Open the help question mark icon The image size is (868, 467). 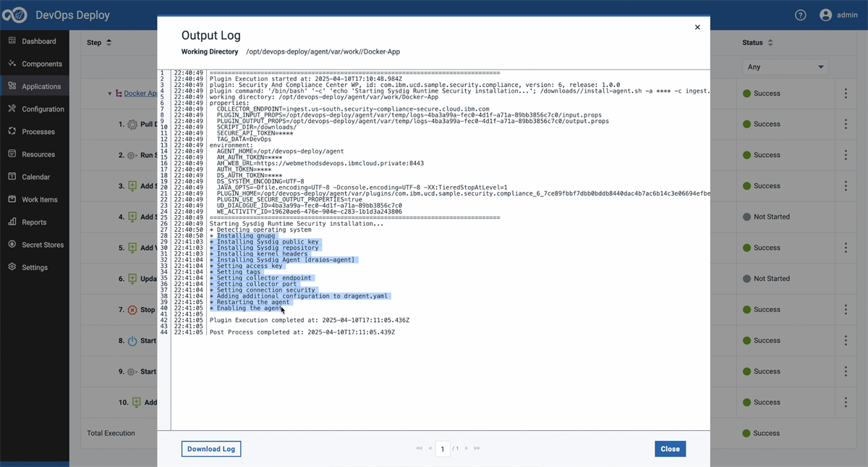tap(801, 14)
